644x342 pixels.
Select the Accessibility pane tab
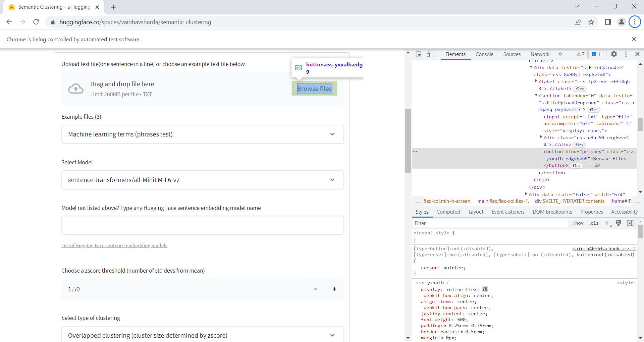(x=624, y=212)
